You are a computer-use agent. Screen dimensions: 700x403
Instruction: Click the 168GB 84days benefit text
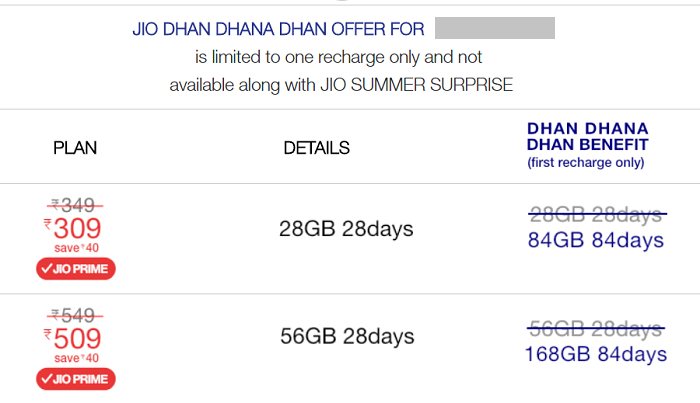pyautogui.click(x=596, y=354)
